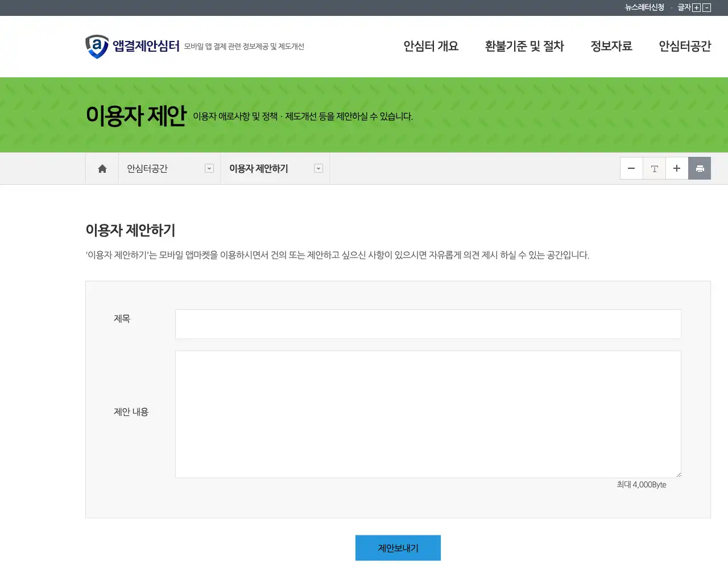Open the 환불기준 및 절차 menu
728x582 pixels.
click(x=524, y=46)
